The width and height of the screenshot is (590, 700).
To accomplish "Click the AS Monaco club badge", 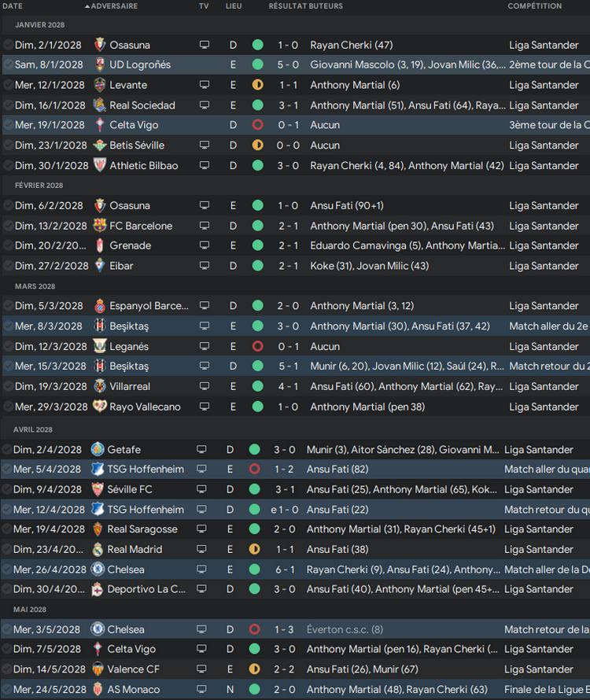I will [x=98, y=689].
